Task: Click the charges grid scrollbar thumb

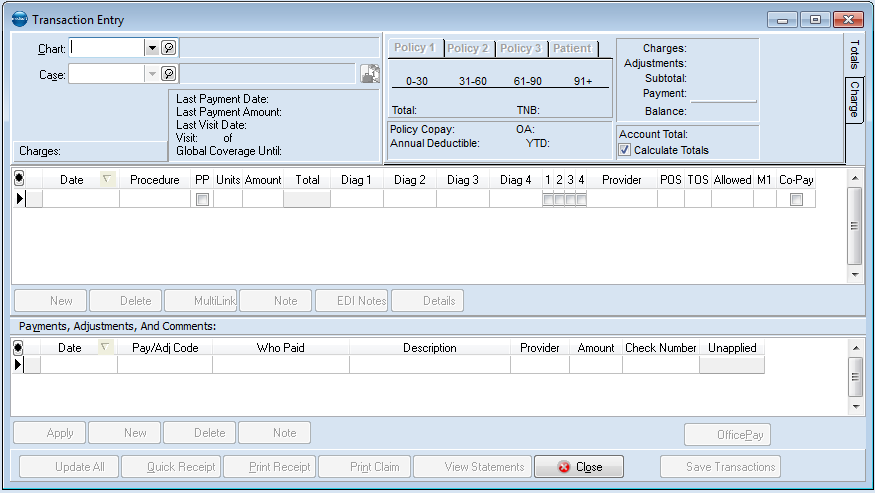Action: pyautogui.click(x=855, y=226)
